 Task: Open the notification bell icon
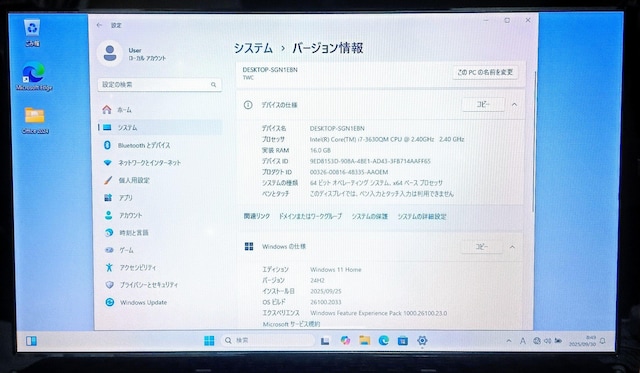603,341
